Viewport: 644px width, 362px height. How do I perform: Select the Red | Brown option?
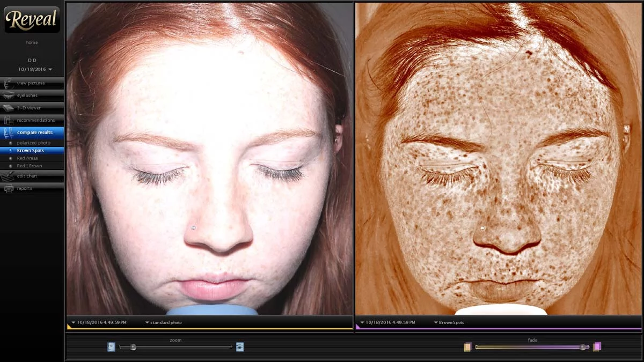click(x=29, y=166)
